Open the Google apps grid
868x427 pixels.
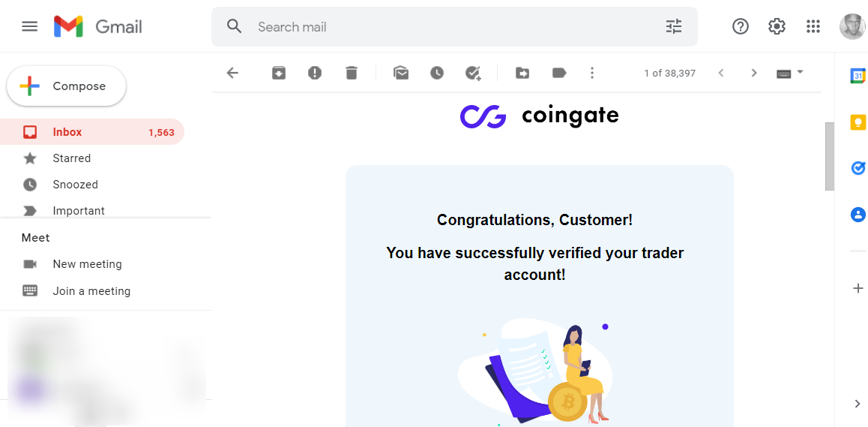pos(813,27)
